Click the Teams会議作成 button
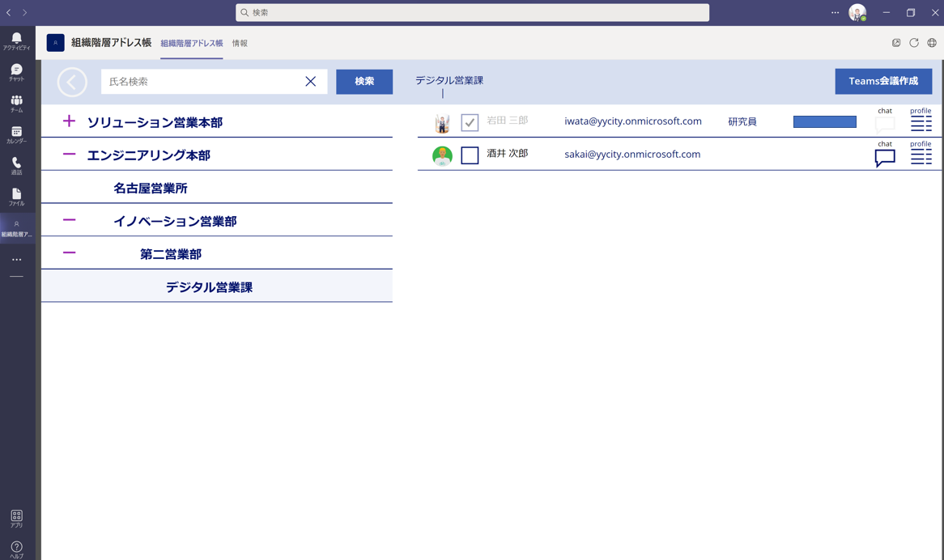This screenshot has width=944, height=560. point(883,81)
